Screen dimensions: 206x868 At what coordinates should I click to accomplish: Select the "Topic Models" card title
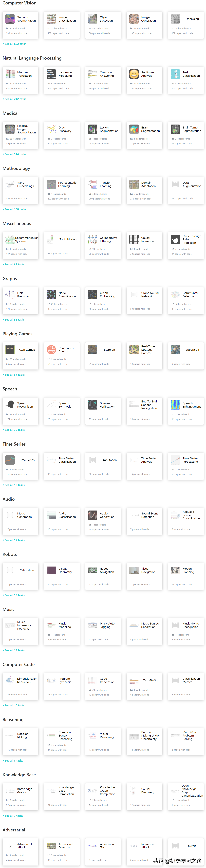pos(68,240)
